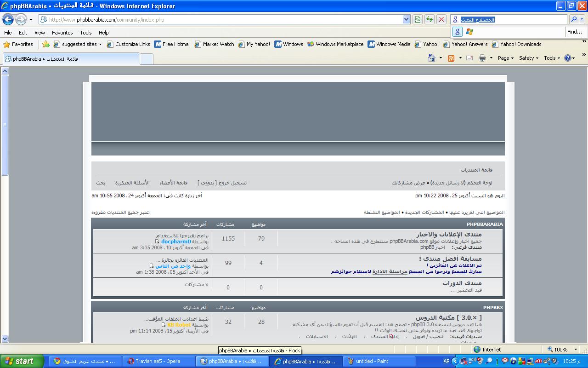
Task: Expand the zoom level dropdown arrow
Action: tap(576, 350)
